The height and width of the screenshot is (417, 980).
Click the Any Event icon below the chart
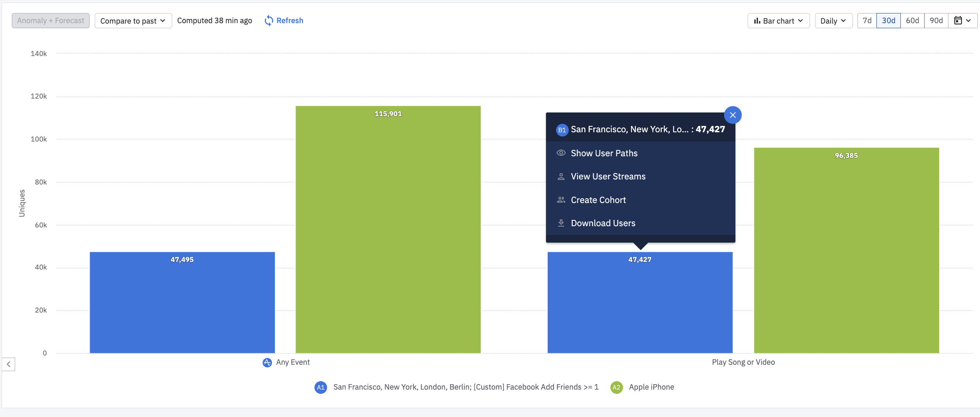tap(267, 362)
